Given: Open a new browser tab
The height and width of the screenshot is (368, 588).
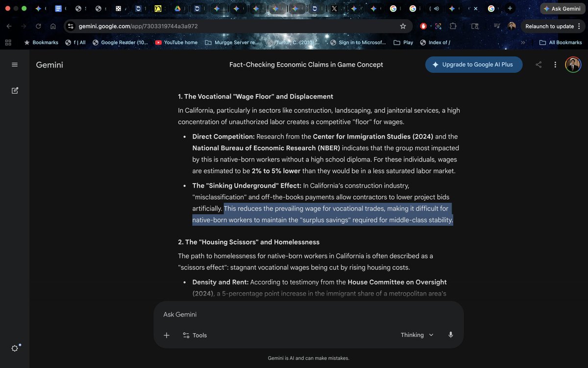Looking at the screenshot, I should click(510, 8).
